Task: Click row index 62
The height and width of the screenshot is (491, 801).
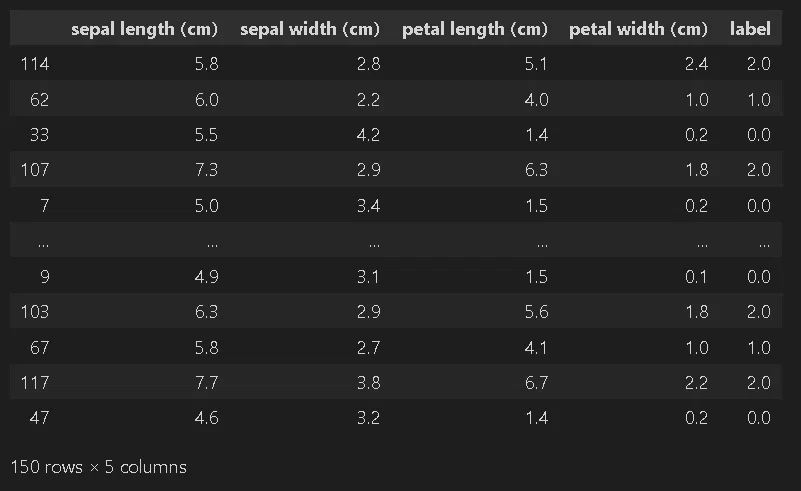Action: point(39,100)
